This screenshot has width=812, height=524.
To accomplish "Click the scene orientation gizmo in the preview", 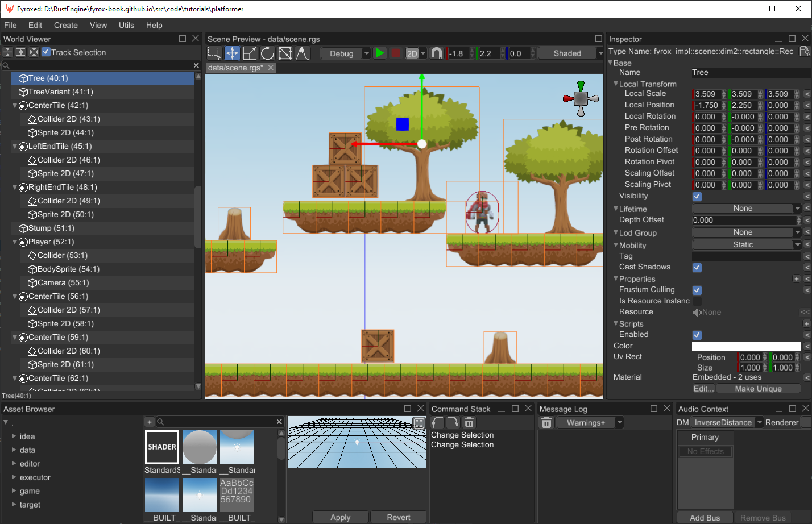I will click(581, 98).
